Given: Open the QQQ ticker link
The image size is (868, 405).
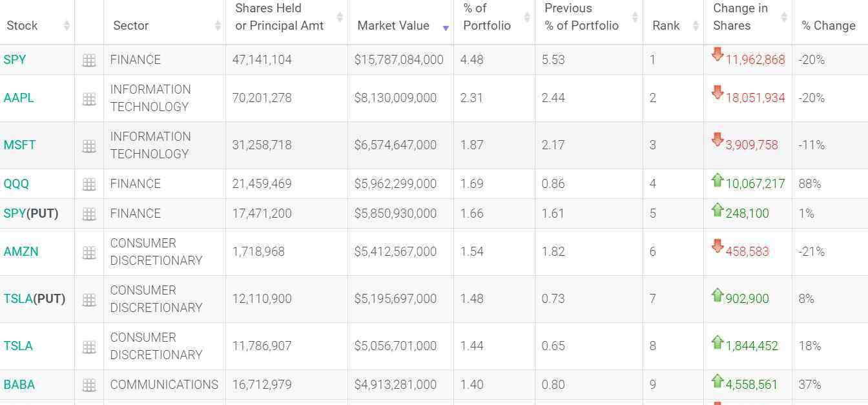Looking at the screenshot, I should click(16, 184).
